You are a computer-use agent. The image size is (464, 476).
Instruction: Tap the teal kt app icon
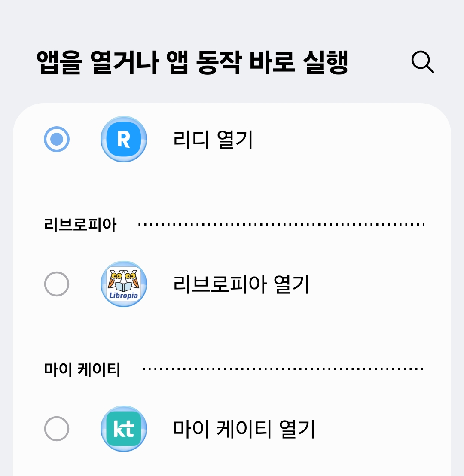pyautogui.click(x=124, y=429)
